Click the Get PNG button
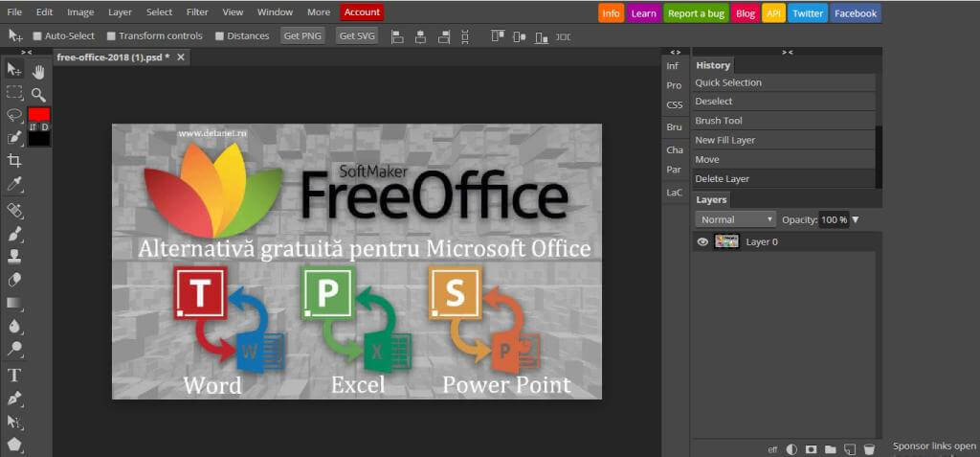The width and height of the screenshot is (980, 457). [302, 36]
